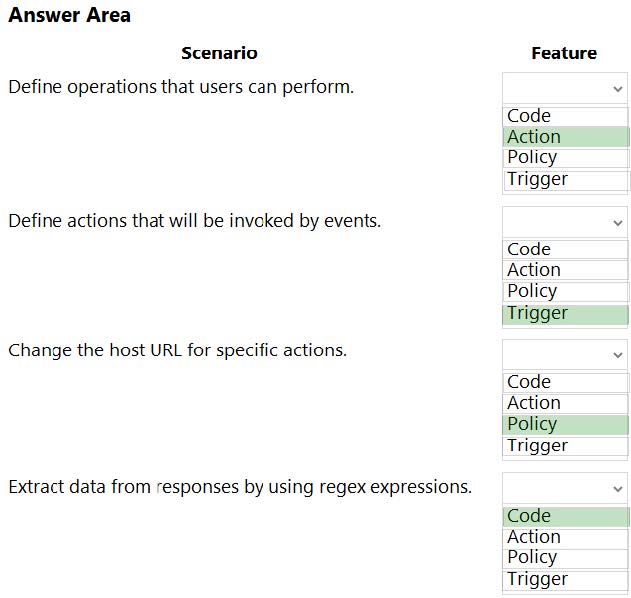The width and height of the screenshot is (631, 598).
Task: Choose highlighted 'Code' for regex scenario
Action: 565,516
